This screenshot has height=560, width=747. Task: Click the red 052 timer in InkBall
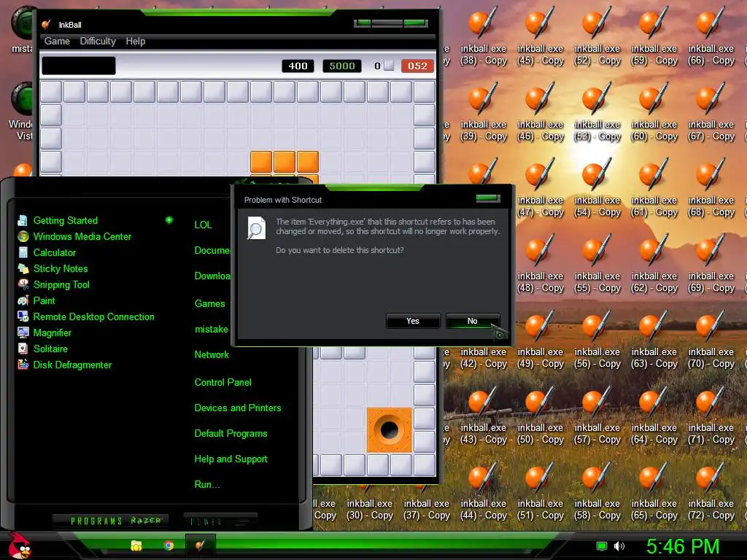pos(417,66)
